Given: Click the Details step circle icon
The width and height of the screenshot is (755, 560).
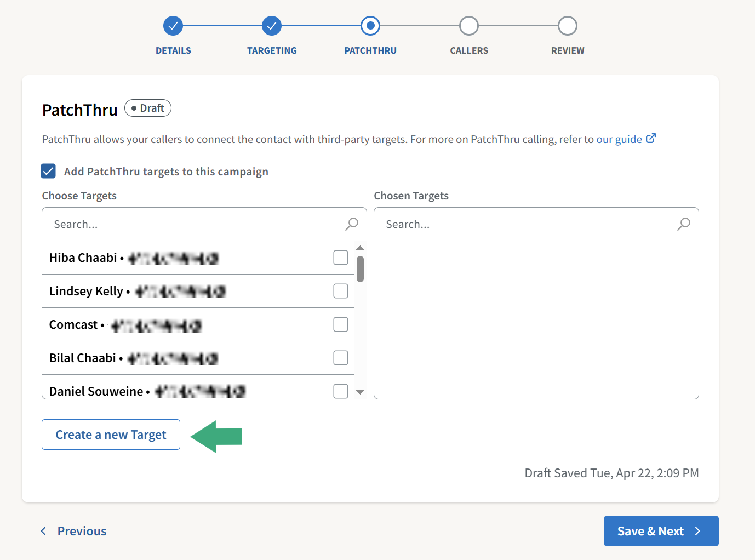Looking at the screenshot, I should tap(173, 26).
